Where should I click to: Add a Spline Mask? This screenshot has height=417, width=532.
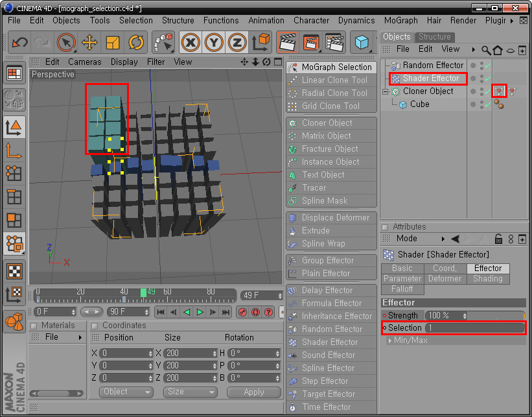332,200
